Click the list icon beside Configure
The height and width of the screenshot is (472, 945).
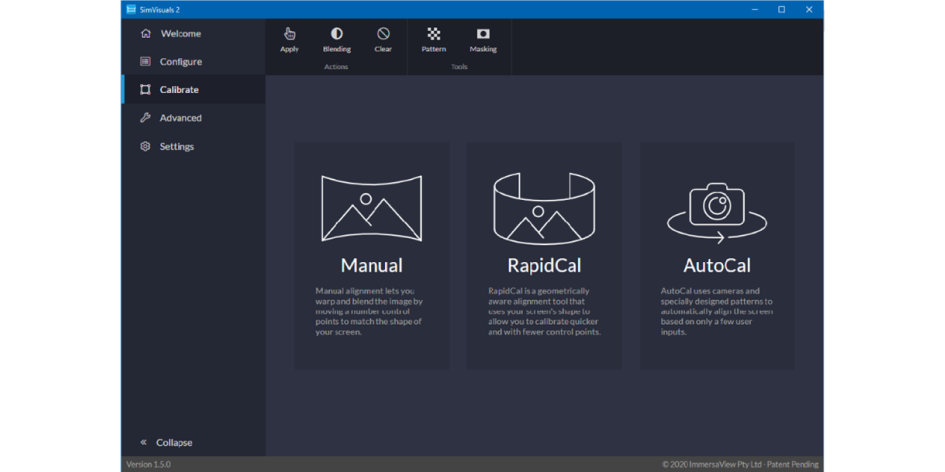coord(145,61)
